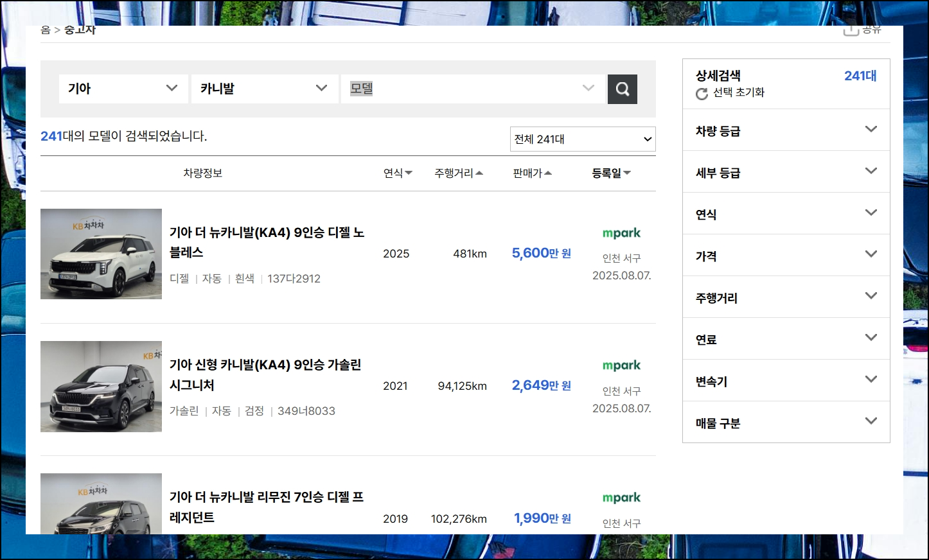Screen dimensions: 929x560
Task: Click the 102,276km mileage value
Action: [x=459, y=519]
